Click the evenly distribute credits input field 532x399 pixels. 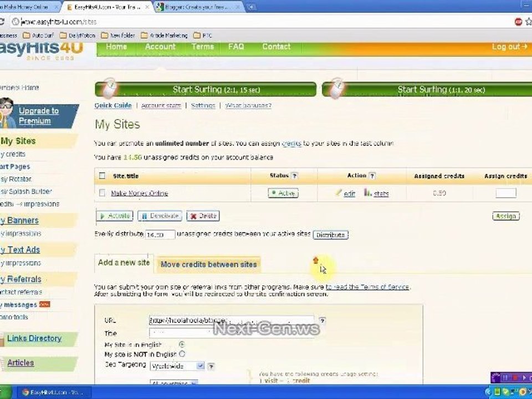coord(160,234)
